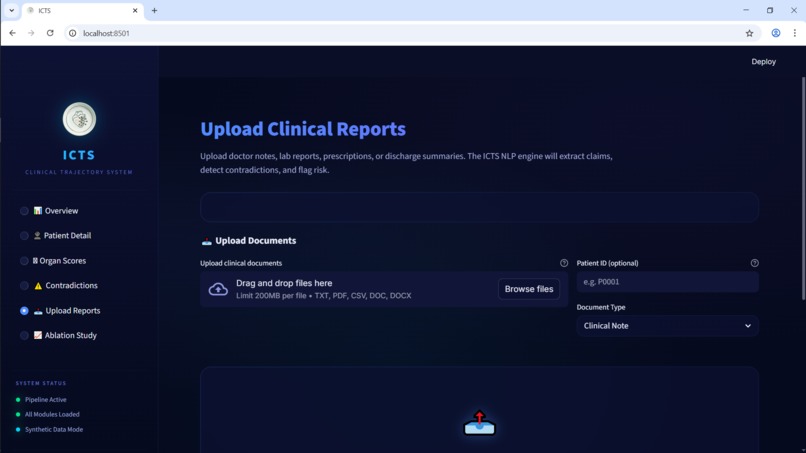Click the Deploy button
Screen dimensions: 806x453
[x=763, y=62]
